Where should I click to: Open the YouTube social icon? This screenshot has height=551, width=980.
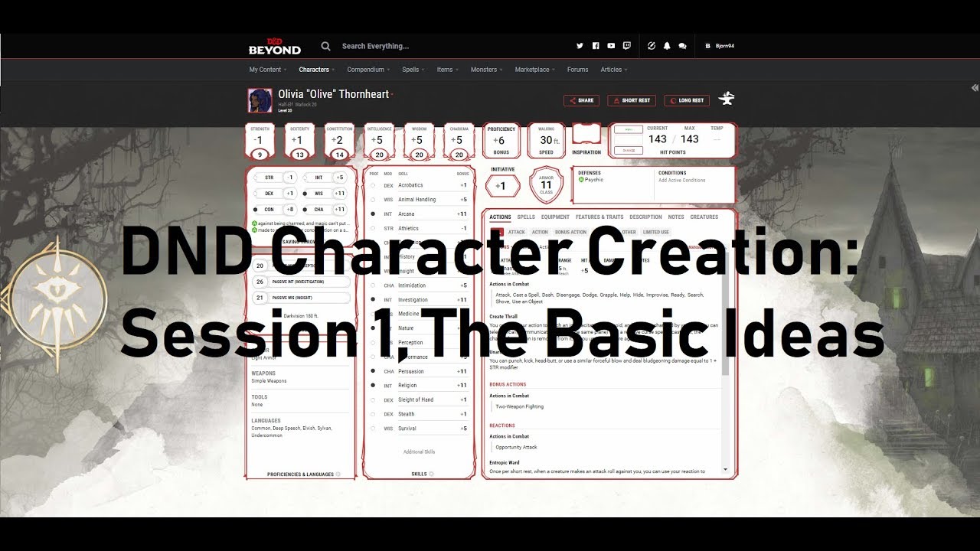pos(611,46)
